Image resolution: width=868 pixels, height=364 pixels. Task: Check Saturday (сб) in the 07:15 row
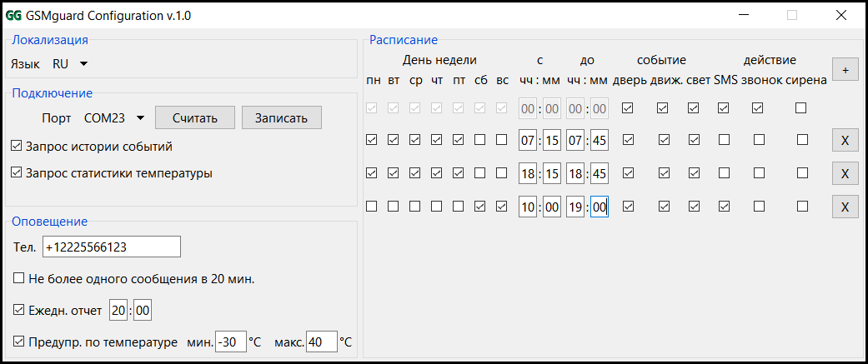pyautogui.click(x=480, y=140)
